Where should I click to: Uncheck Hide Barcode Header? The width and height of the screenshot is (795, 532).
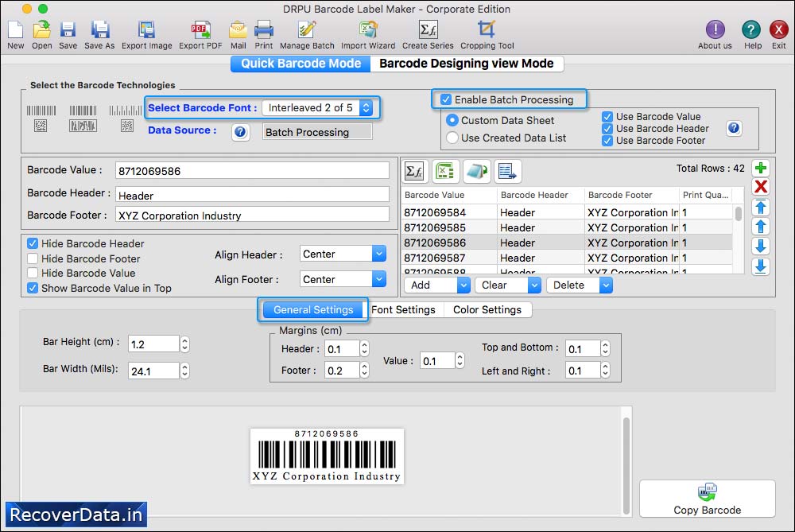pos(33,243)
